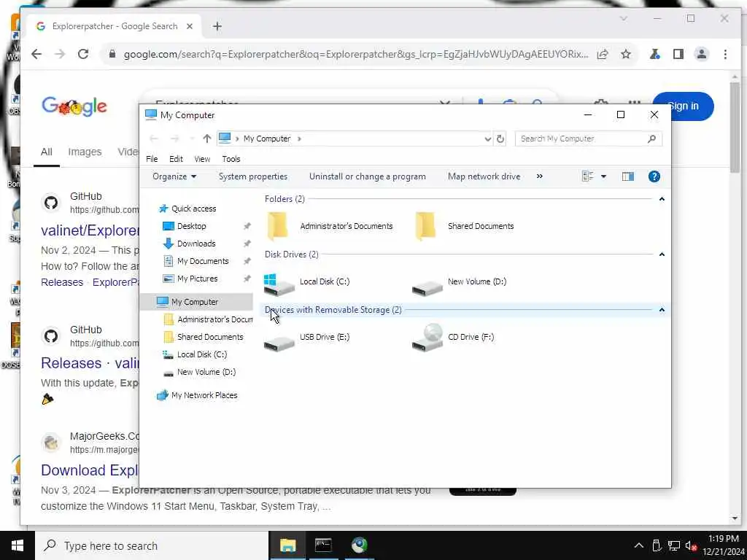The height and width of the screenshot is (560, 747).
Task: Open Chrome profile avatar icon
Action: pos(702,54)
